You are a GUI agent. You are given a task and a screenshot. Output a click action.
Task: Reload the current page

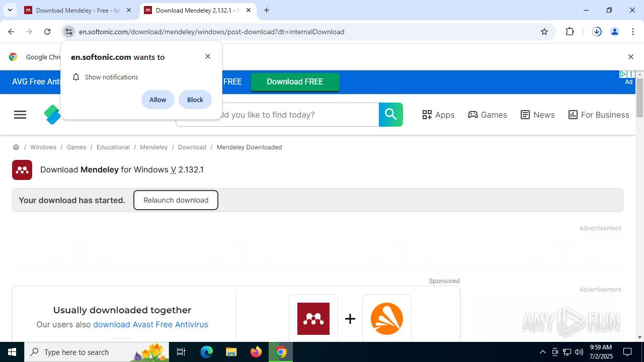point(47,32)
